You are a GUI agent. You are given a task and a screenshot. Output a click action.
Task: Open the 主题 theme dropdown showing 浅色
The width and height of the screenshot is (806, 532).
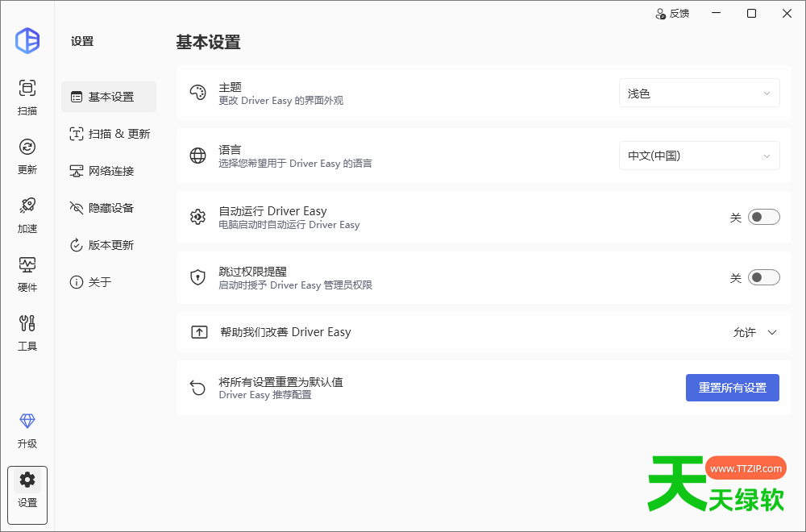(699, 93)
